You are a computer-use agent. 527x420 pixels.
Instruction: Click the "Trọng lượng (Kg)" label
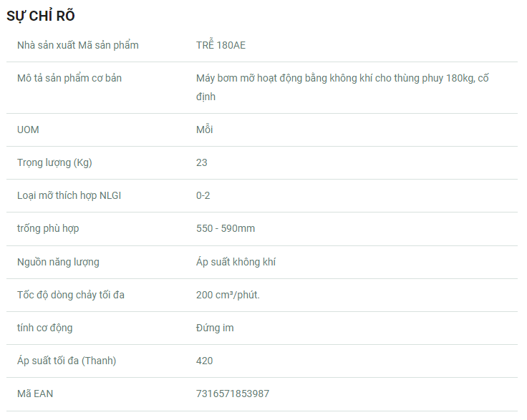(54, 162)
